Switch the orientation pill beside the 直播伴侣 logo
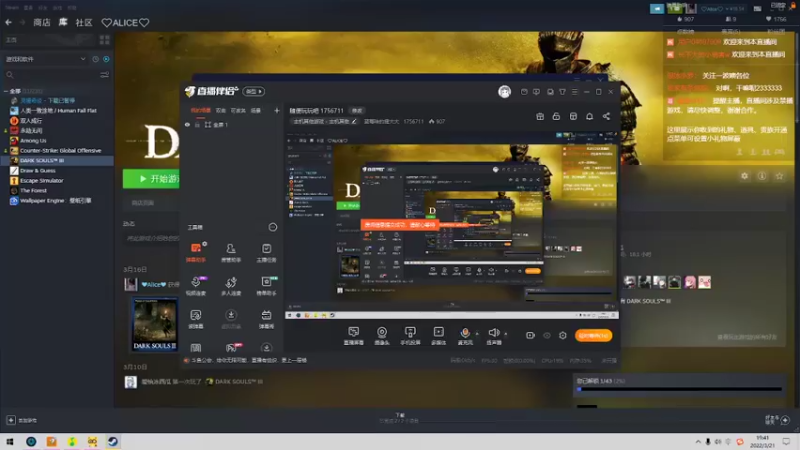This screenshot has height=450, width=800. point(254,91)
